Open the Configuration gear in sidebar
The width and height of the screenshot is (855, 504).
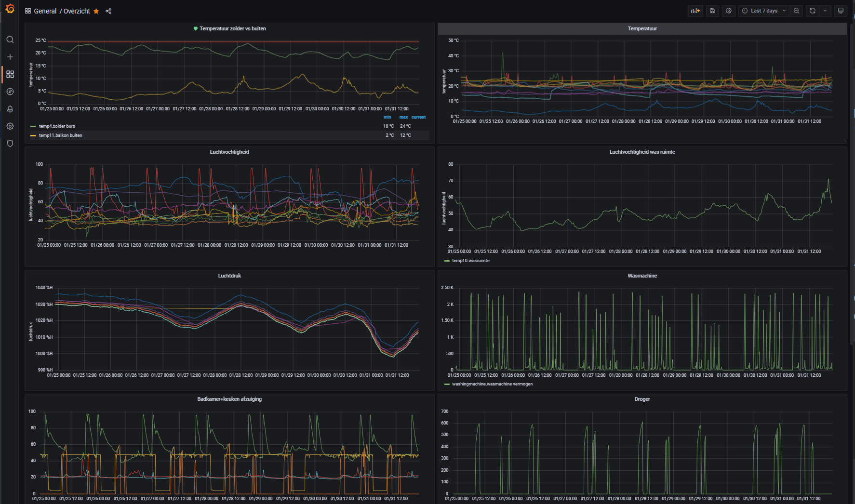coord(10,126)
